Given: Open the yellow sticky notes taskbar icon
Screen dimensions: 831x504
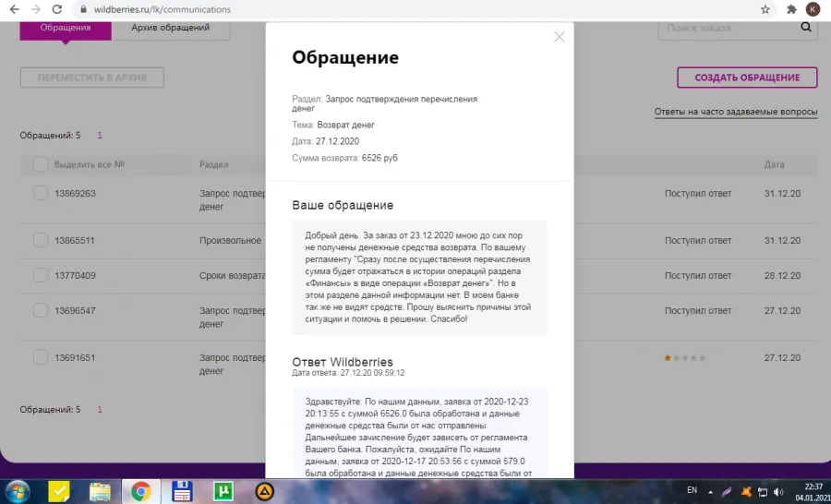Looking at the screenshot, I should (x=59, y=491).
